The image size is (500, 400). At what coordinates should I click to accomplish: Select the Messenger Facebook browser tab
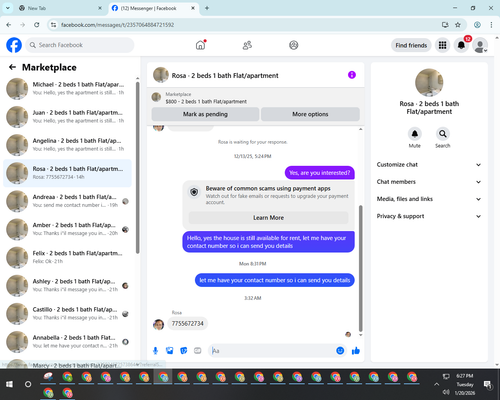pos(153,8)
